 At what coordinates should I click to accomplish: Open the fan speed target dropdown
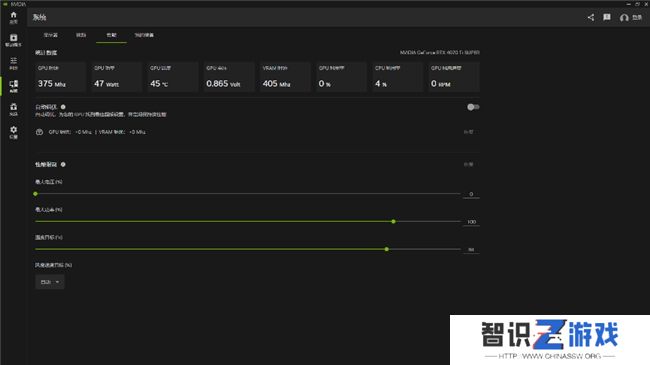50,282
